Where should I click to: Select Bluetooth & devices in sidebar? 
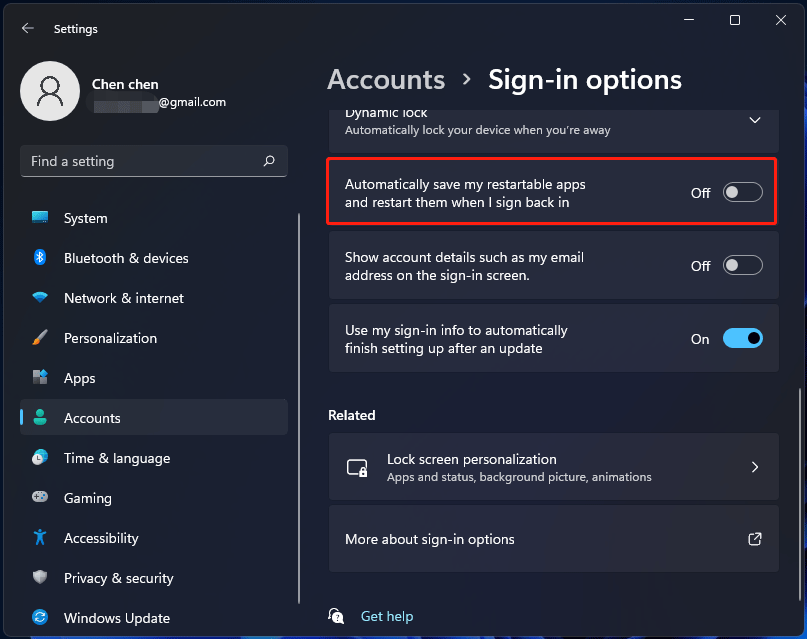point(125,258)
